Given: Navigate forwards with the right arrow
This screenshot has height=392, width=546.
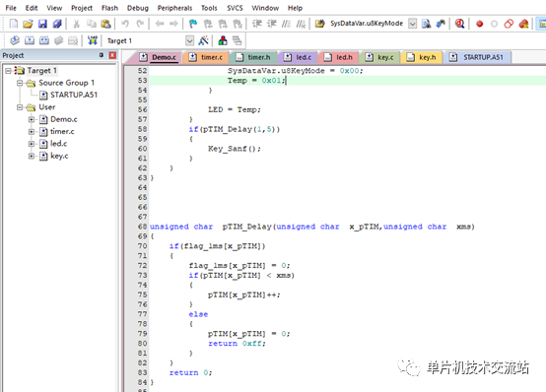Looking at the screenshot, I should tap(173, 24).
